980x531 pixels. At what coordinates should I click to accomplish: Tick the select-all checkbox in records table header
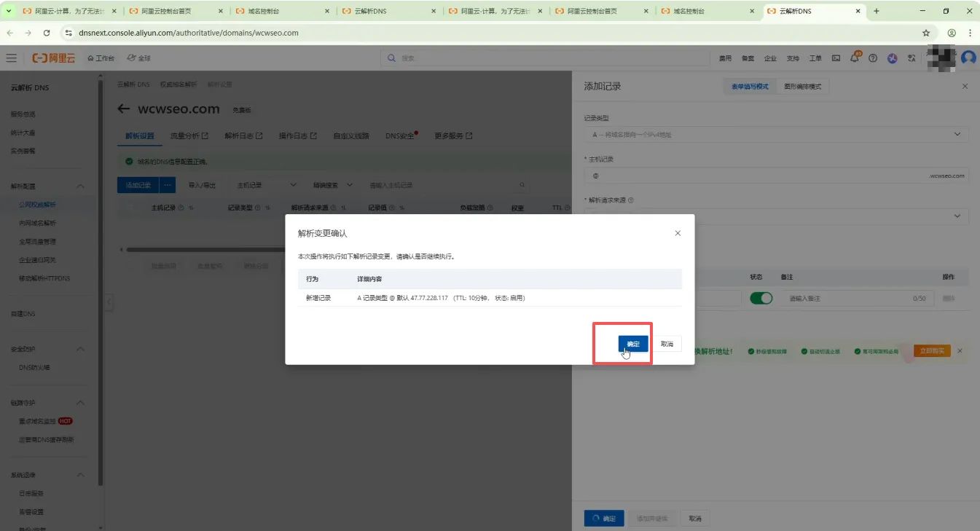pos(132,208)
